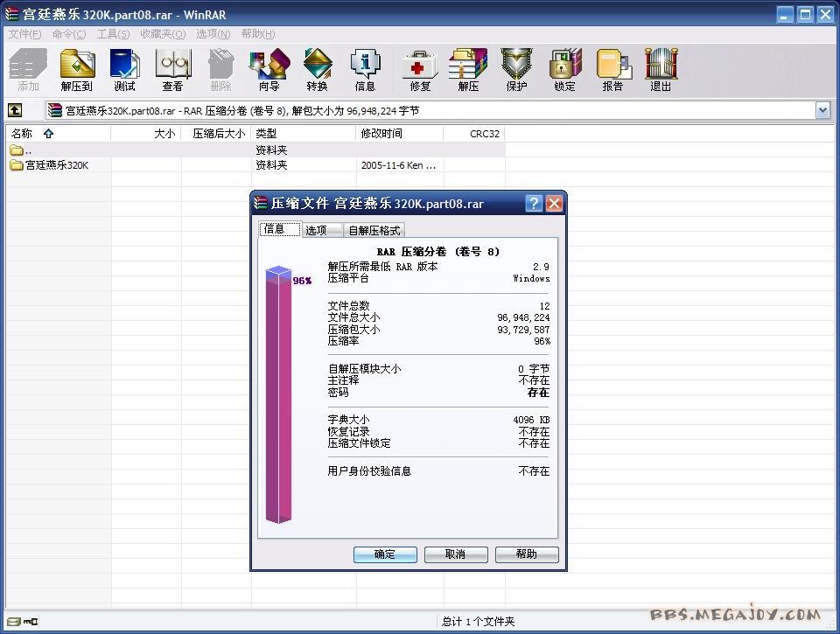Image resolution: width=840 pixels, height=634 pixels.
Task: Go up one folder level button
Action: 15,111
